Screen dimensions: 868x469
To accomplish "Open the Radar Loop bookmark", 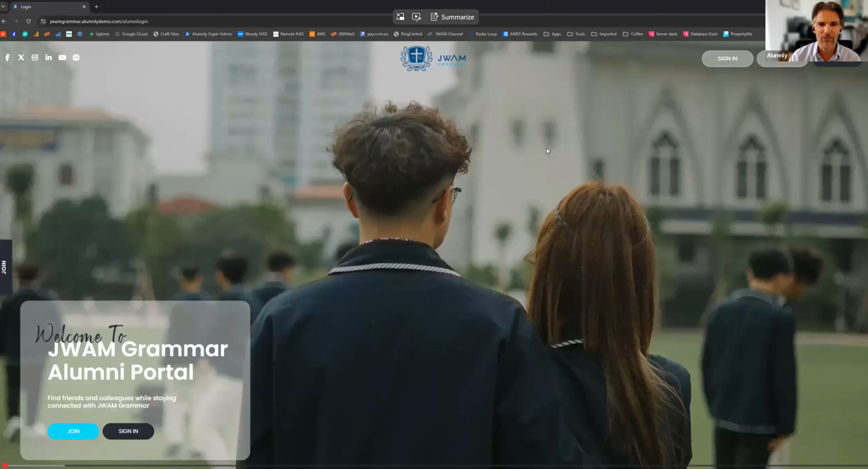I will point(483,34).
